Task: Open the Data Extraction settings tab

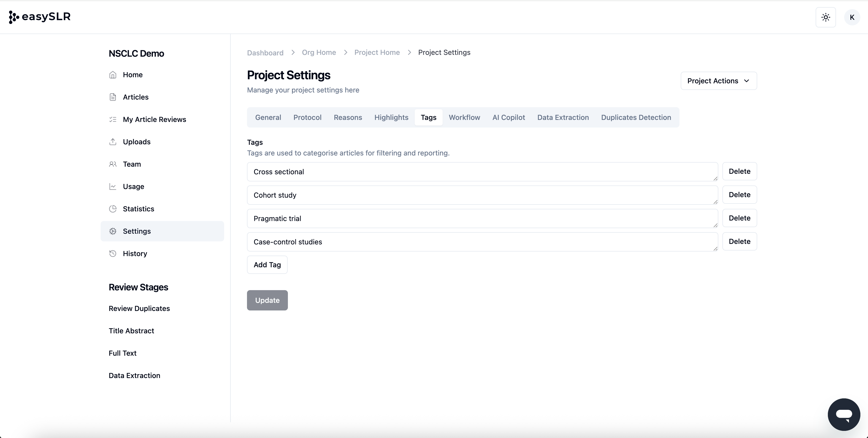Action: point(563,117)
